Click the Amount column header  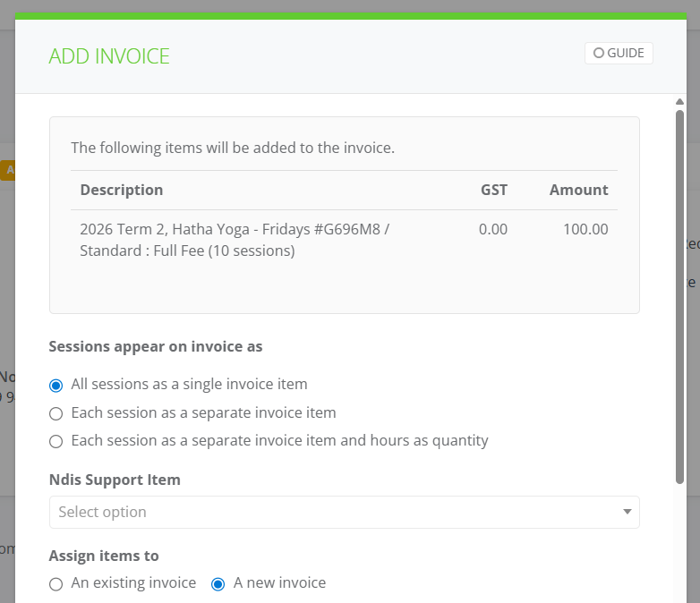[x=578, y=191]
